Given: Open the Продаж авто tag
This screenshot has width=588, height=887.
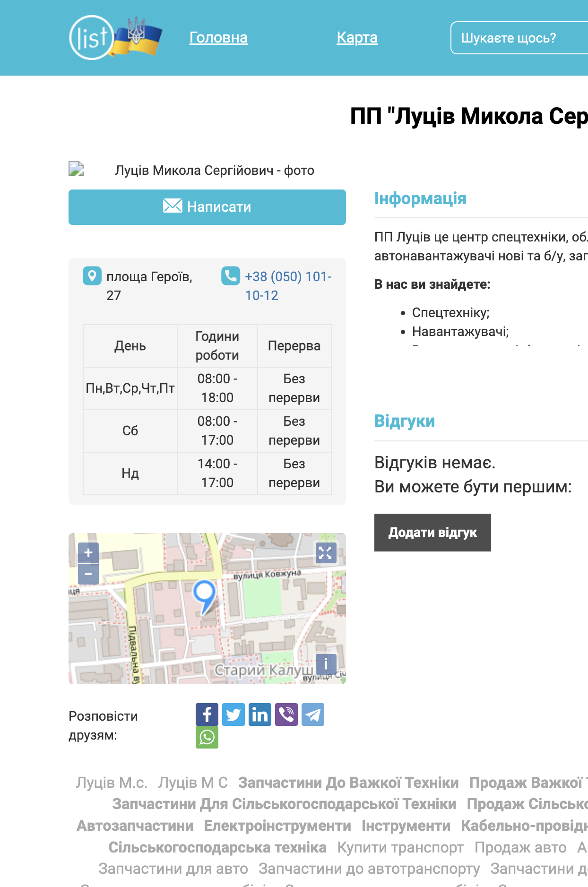Looking at the screenshot, I should [520, 847].
